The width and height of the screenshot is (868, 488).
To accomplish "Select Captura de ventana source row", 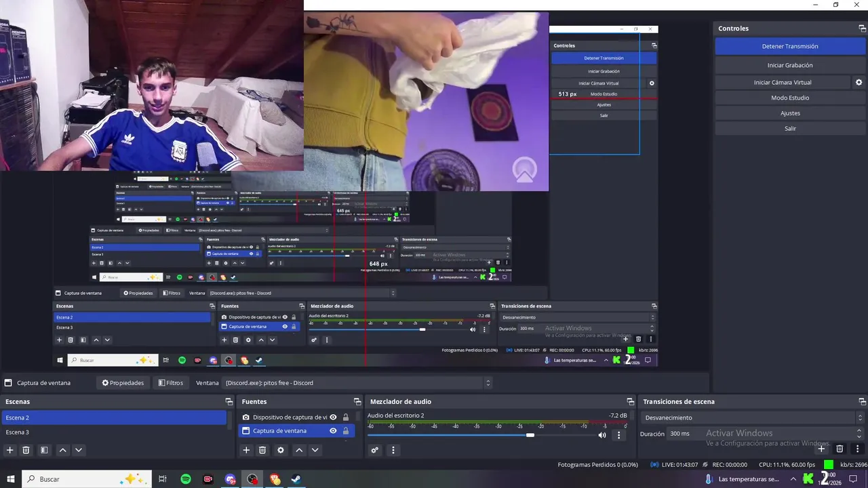I will (297, 431).
